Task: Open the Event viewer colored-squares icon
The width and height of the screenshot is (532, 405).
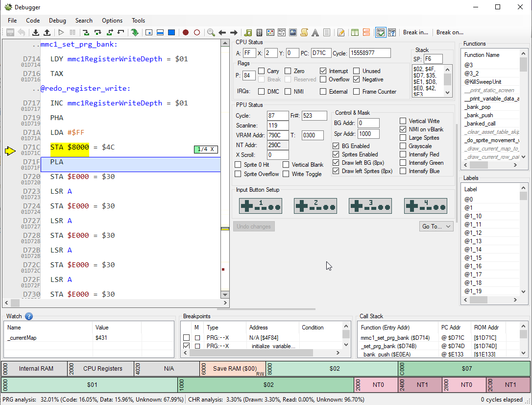Action: [270, 32]
